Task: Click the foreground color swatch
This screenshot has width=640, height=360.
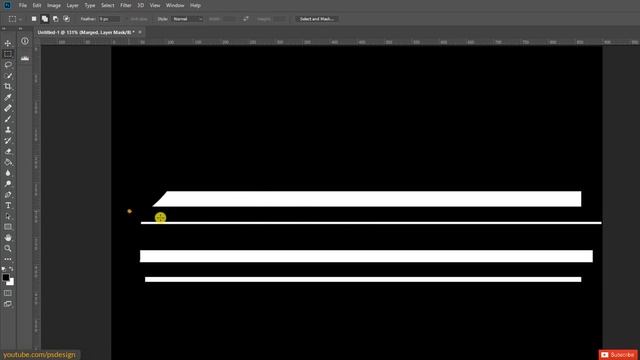Action: [x=6, y=278]
